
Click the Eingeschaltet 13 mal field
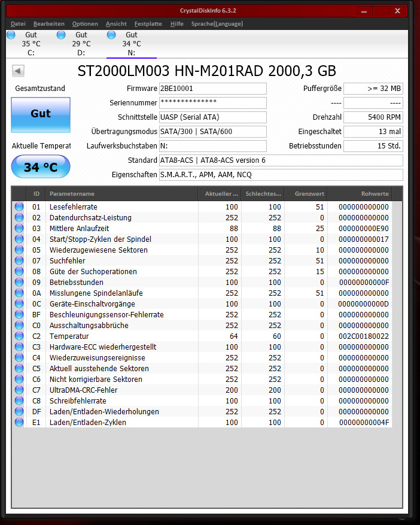coord(373,132)
